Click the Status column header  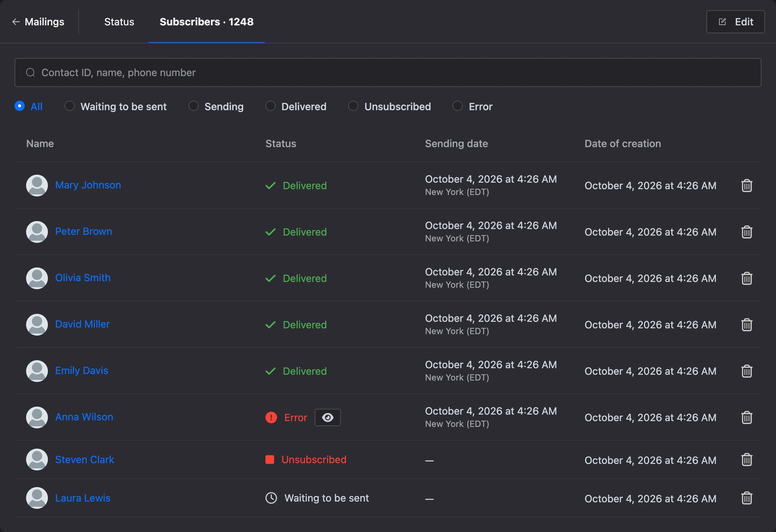coord(281,144)
